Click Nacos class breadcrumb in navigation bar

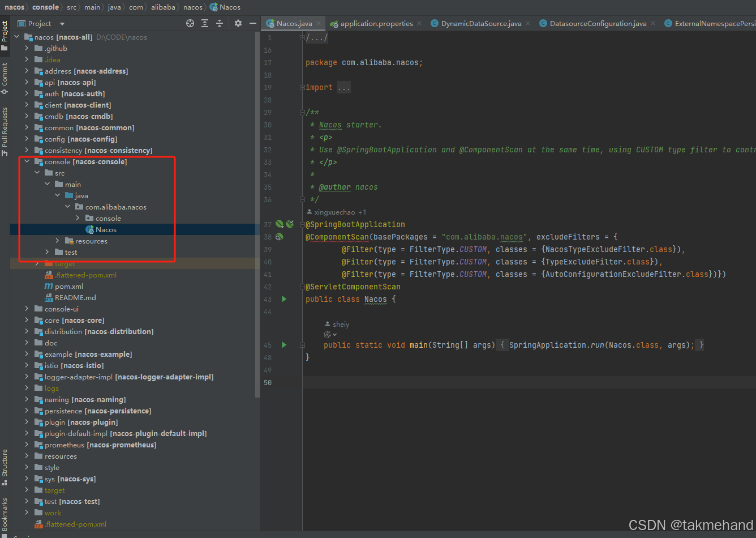[225, 7]
